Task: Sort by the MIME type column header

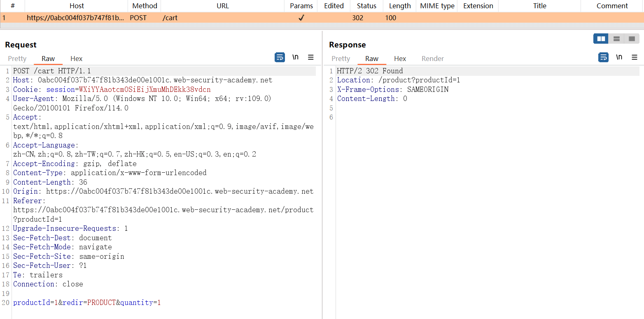Action: [437, 6]
